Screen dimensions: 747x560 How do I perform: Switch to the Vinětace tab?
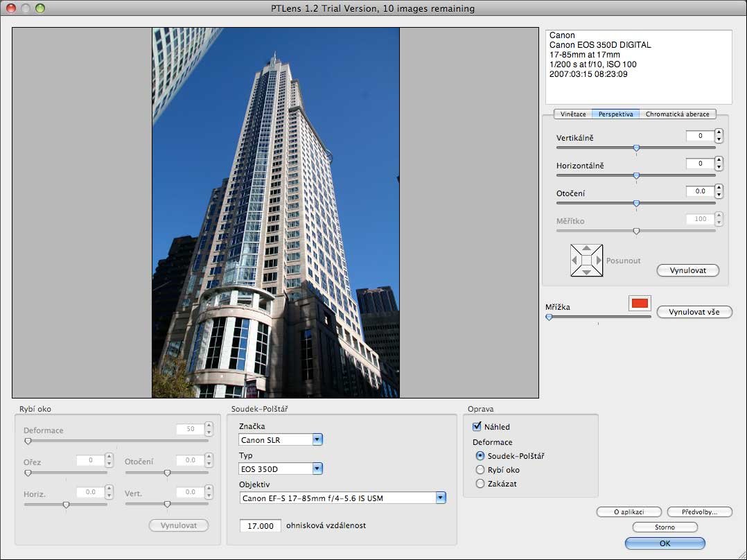tap(573, 114)
